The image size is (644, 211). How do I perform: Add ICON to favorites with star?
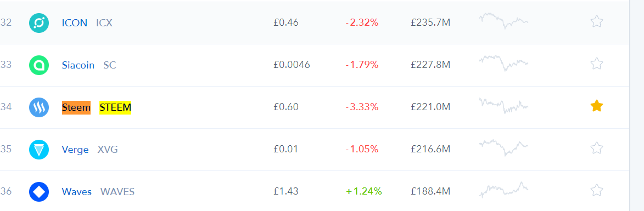point(596,21)
